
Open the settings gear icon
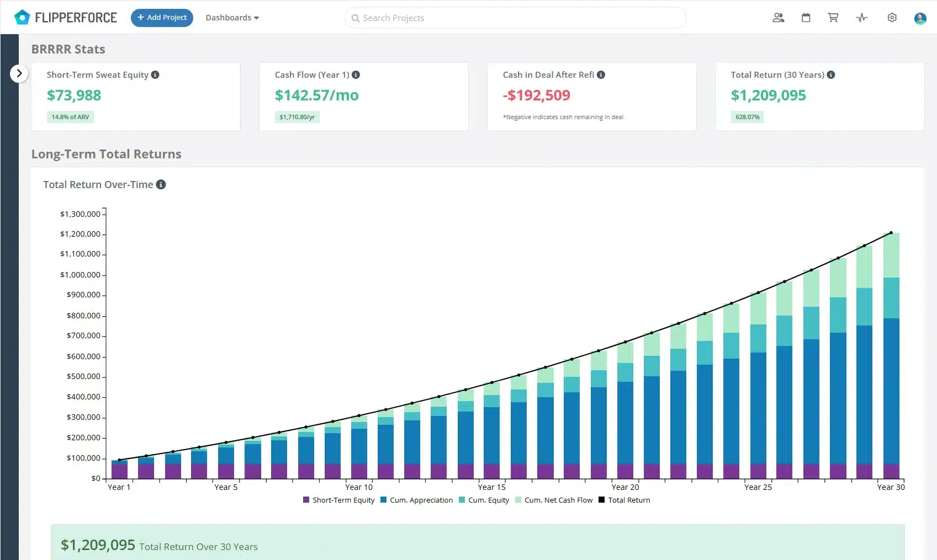pos(892,18)
